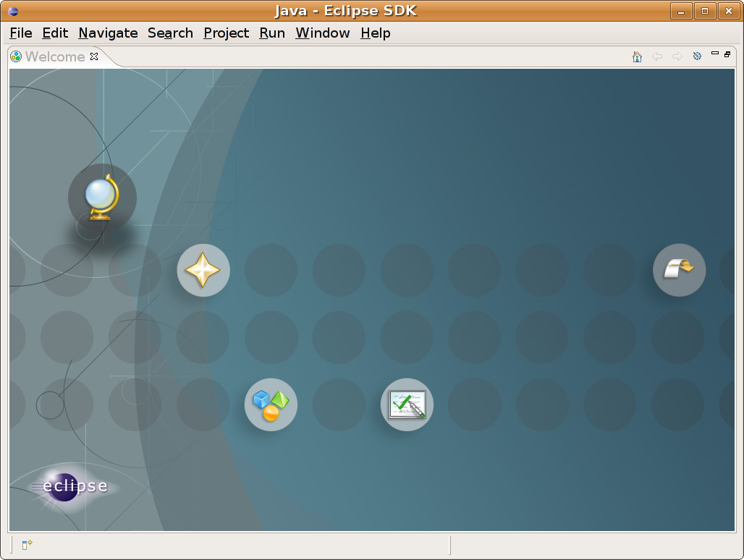
Task: Open the Overview globe icon
Action: click(x=101, y=197)
